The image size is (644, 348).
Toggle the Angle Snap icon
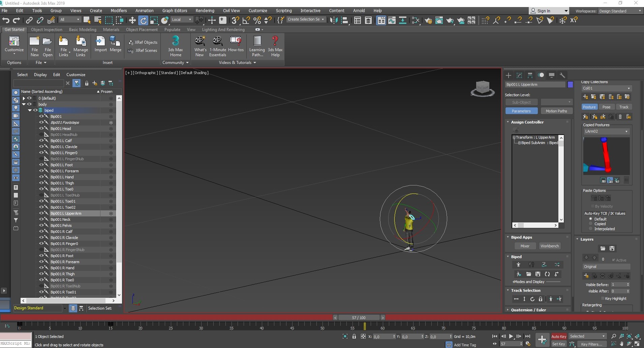[246, 20]
